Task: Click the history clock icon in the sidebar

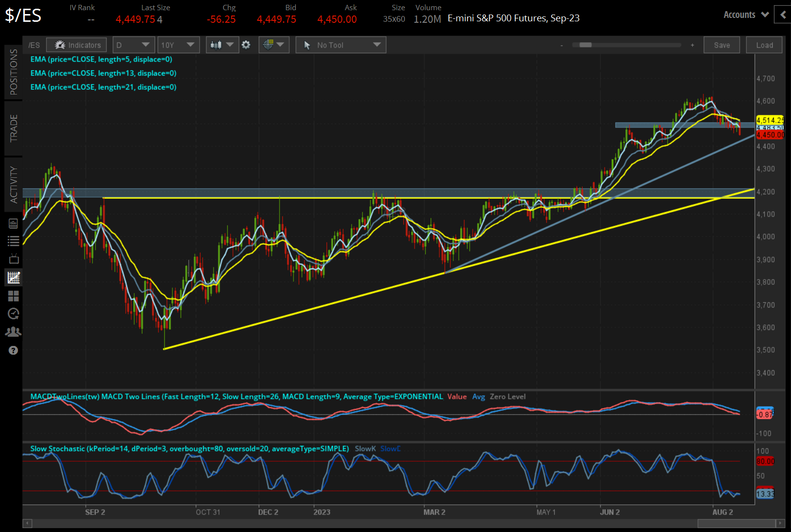Action: tap(13, 313)
